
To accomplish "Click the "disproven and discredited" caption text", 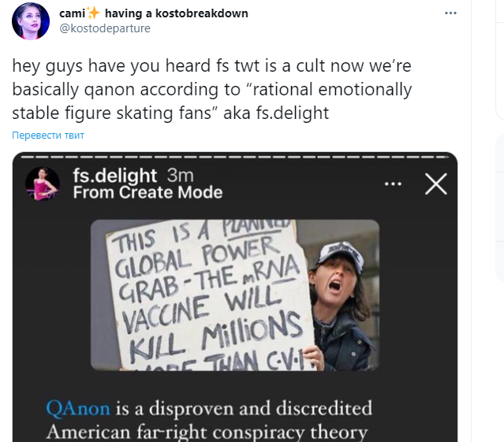I will tap(254, 409).
